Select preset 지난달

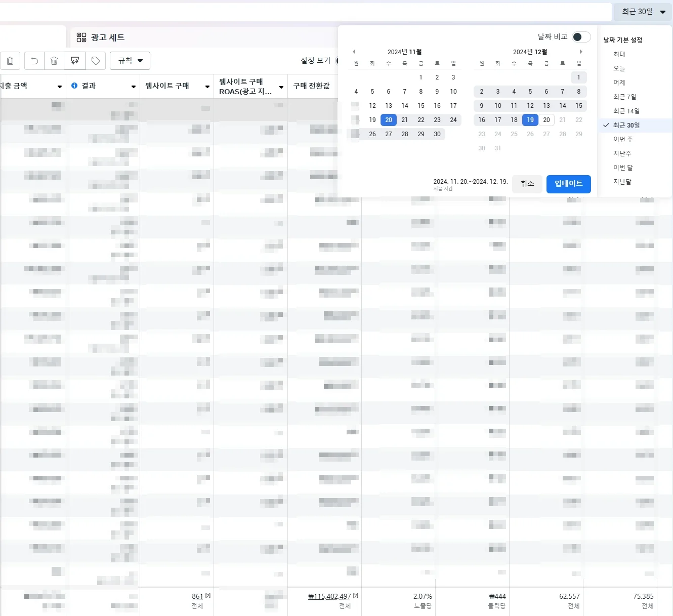tap(622, 182)
